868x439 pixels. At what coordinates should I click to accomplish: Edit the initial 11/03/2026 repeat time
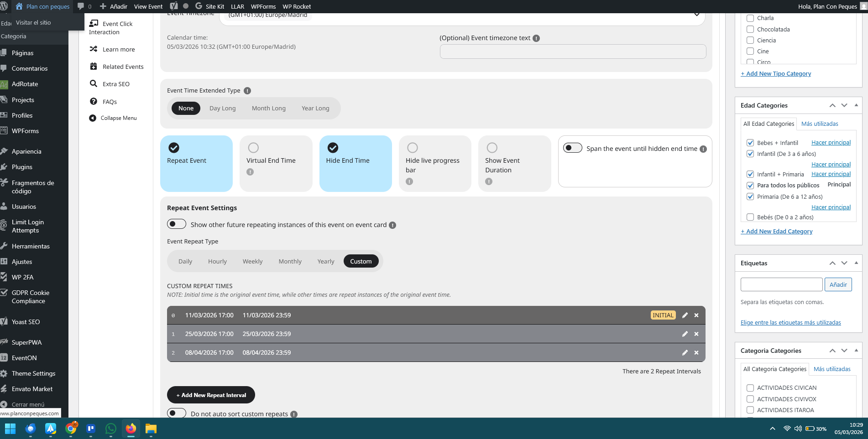685,315
